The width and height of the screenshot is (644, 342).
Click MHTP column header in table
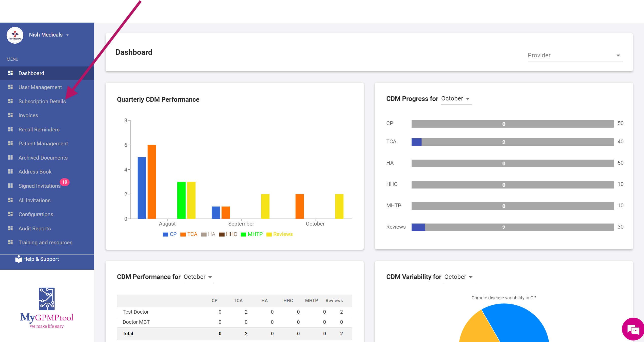[x=311, y=300]
